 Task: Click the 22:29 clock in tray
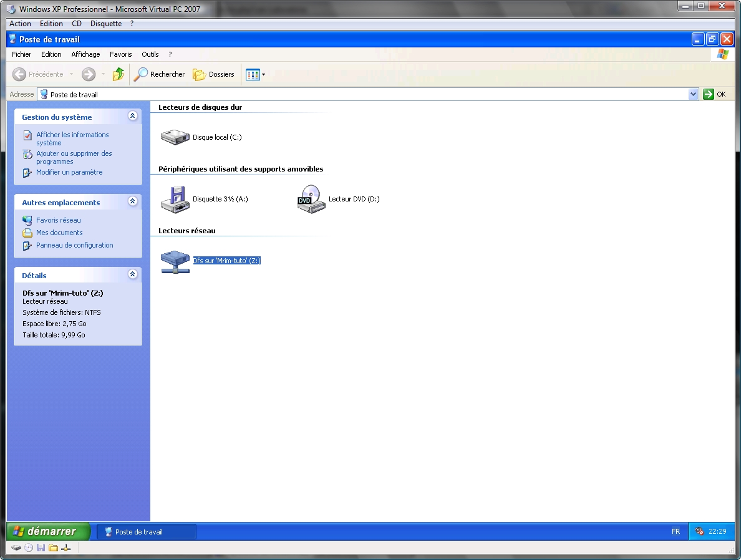click(x=717, y=532)
